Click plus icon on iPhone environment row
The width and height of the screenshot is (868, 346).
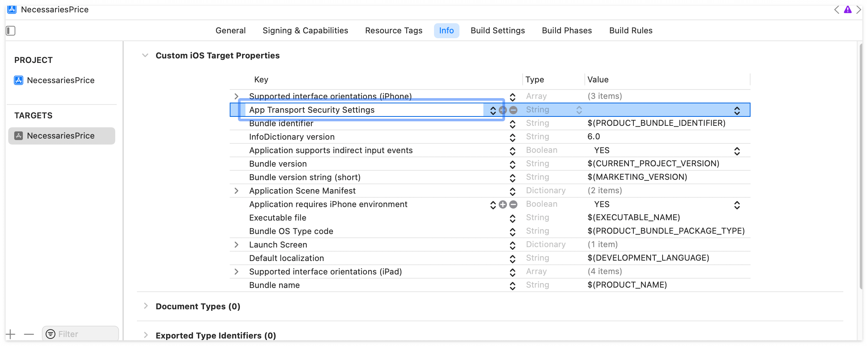(x=503, y=204)
